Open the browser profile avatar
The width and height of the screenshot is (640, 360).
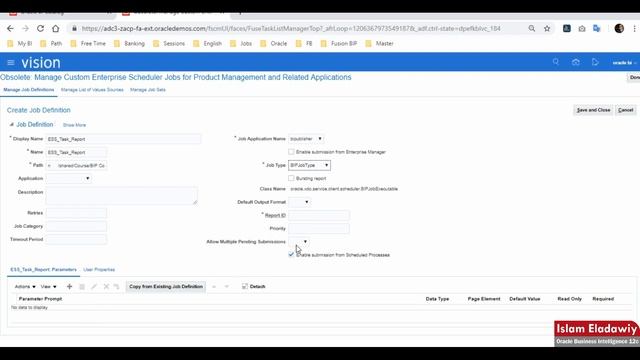coord(619,29)
